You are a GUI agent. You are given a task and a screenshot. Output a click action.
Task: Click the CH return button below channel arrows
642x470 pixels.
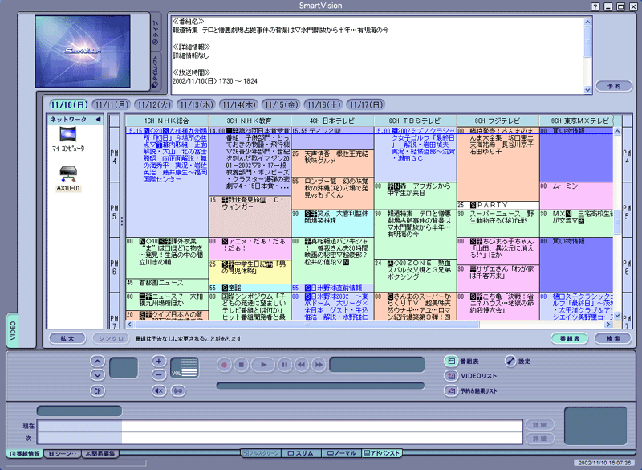coord(97,391)
